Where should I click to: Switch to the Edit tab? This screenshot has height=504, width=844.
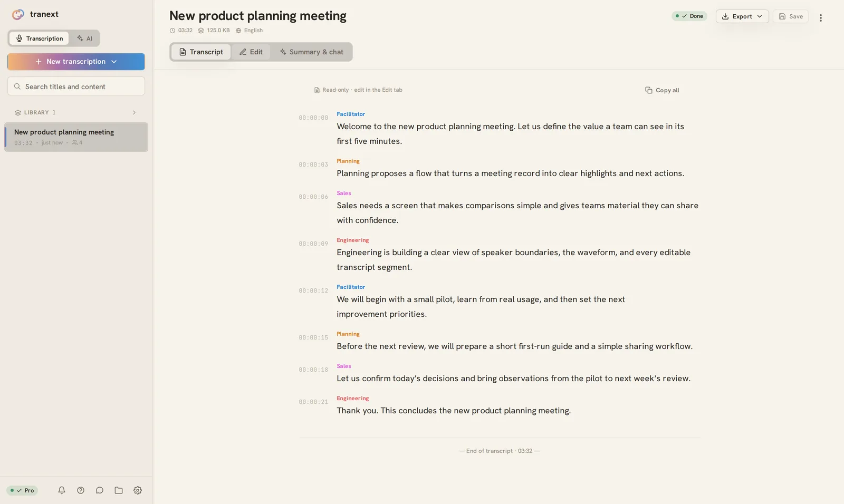click(x=251, y=52)
